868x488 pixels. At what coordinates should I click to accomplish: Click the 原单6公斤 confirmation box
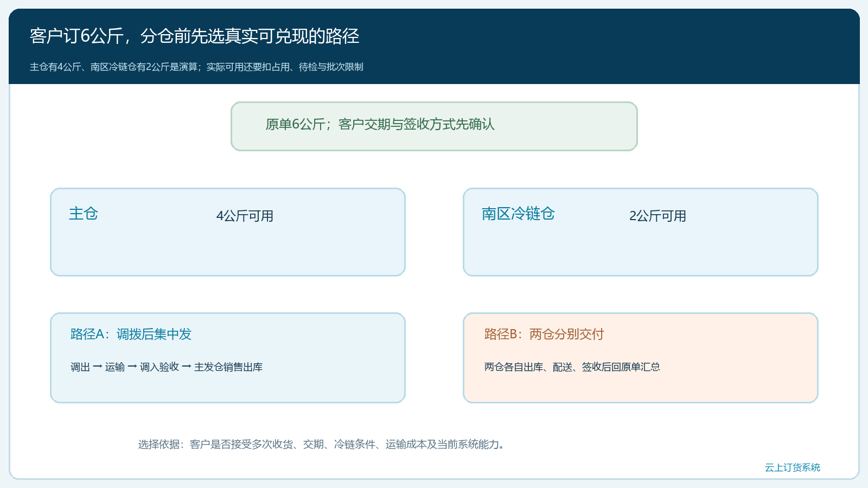click(434, 126)
